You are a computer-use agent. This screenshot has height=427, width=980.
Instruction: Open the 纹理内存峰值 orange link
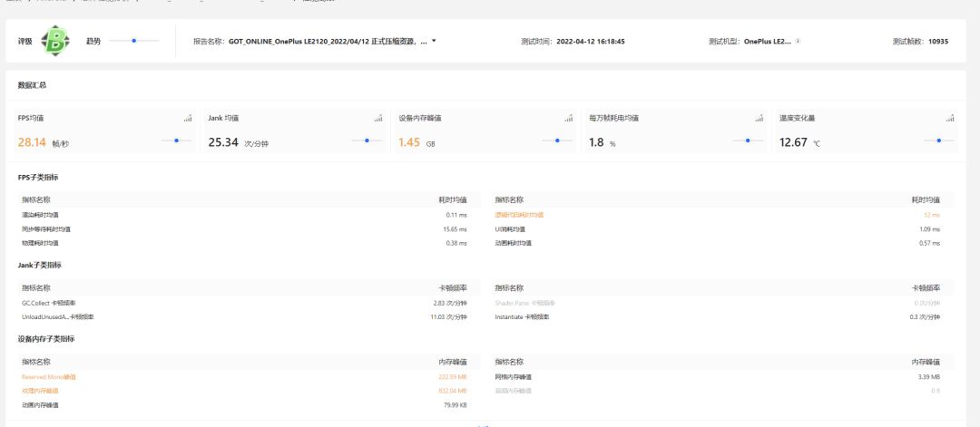[x=40, y=391]
